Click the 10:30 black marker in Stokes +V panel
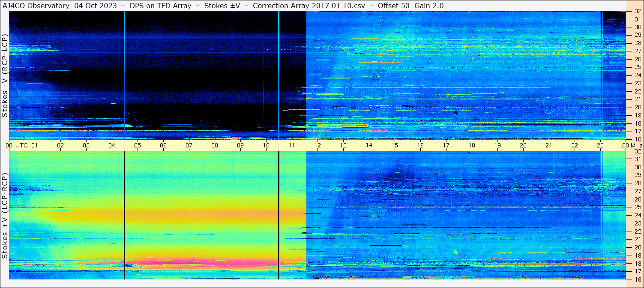This screenshot has width=644, height=288. [279, 215]
